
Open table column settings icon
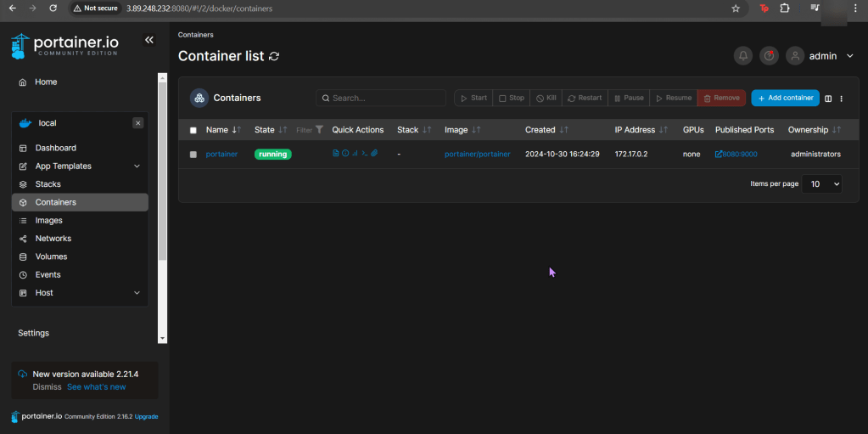click(829, 99)
